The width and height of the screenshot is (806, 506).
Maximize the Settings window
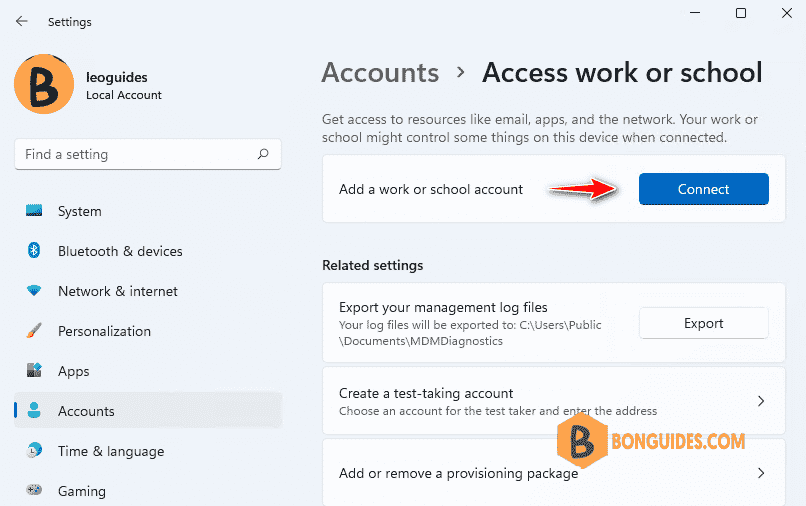click(741, 13)
